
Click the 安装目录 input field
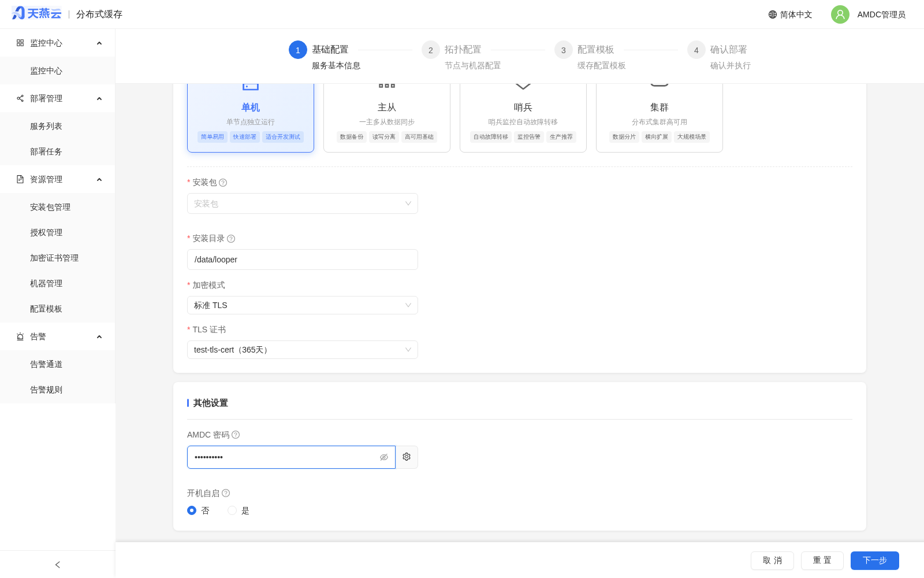[303, 260]
